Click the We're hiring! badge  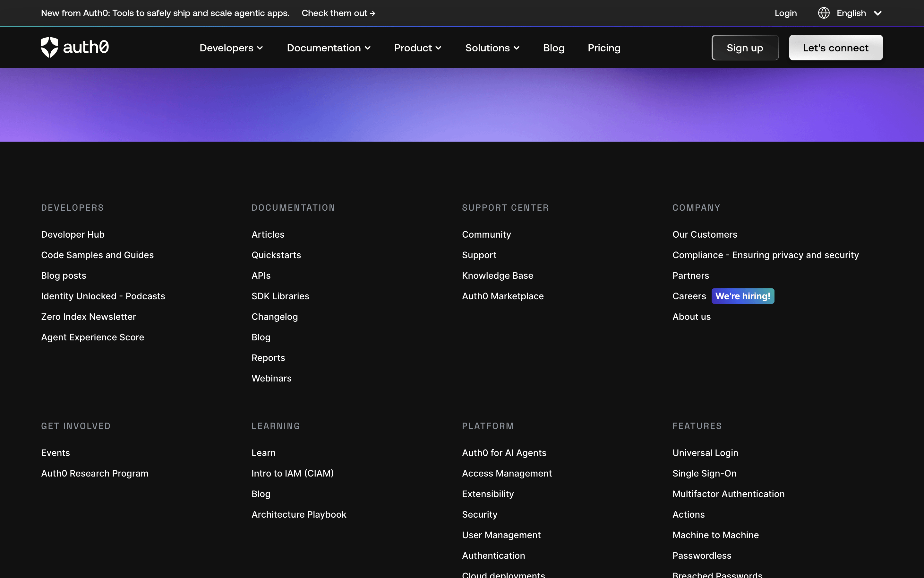(743, 296)
